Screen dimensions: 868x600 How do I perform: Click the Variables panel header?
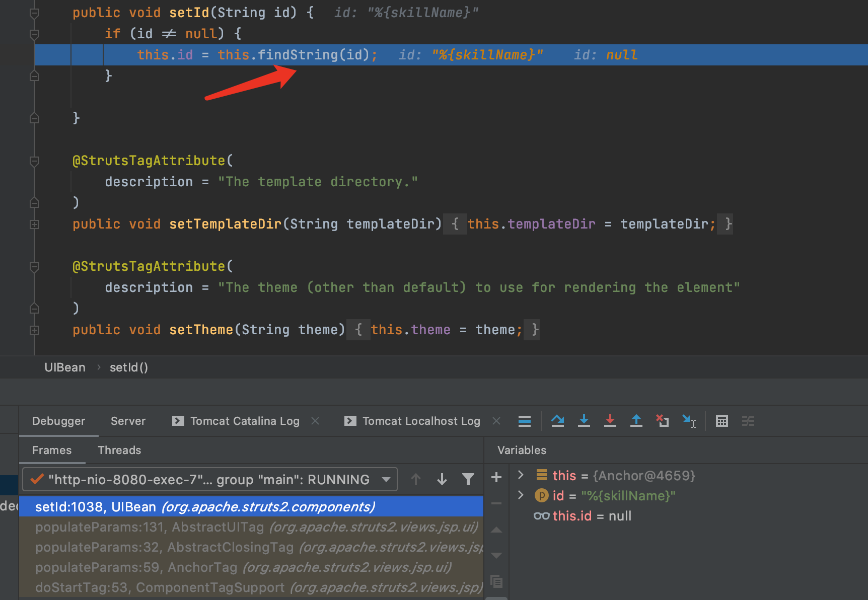[x=522, y=450]
